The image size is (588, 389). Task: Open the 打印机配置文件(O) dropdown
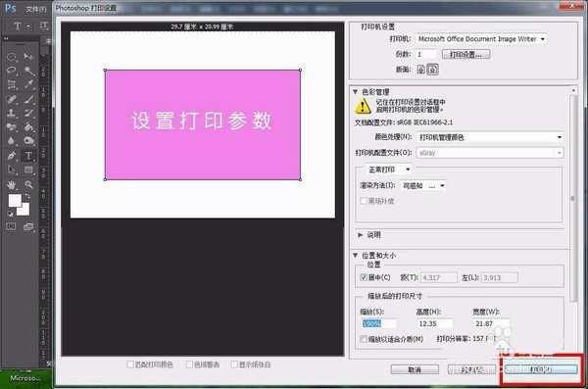(490, 153)
